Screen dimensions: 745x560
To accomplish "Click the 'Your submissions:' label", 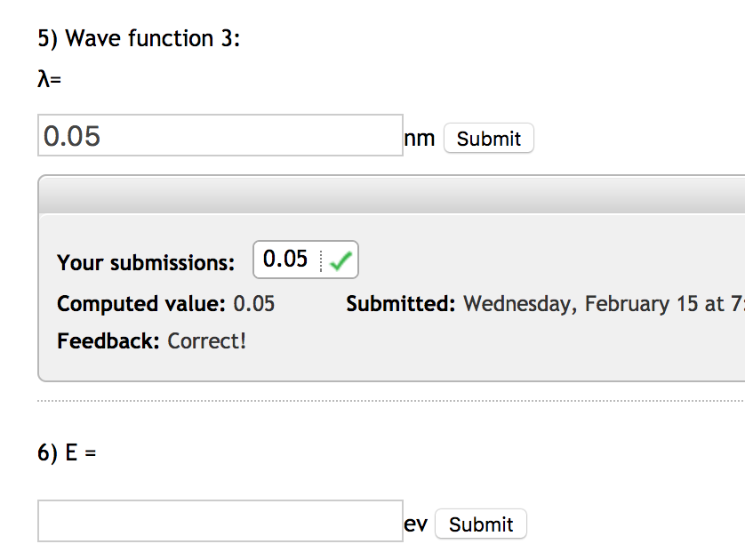I will [x=146, y=263].
